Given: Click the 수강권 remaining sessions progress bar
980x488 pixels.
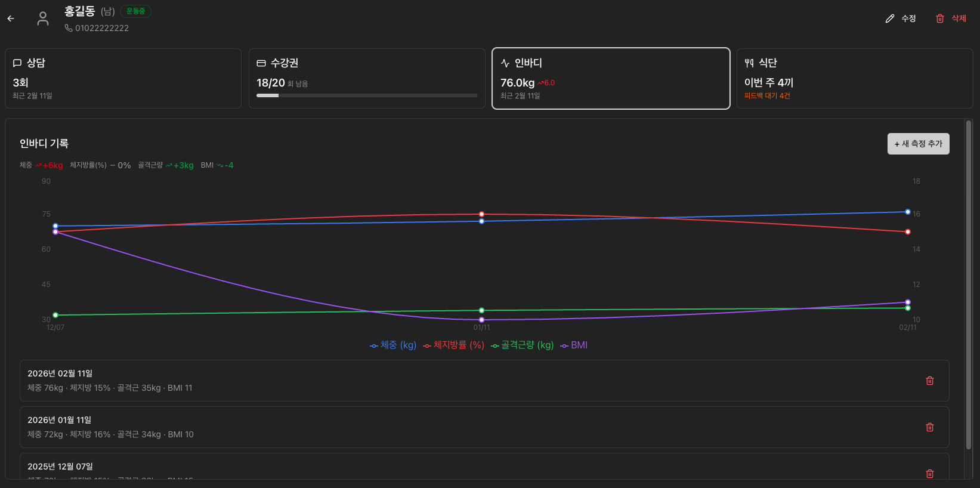Looking at the screenshot, I should pos(367,95).
